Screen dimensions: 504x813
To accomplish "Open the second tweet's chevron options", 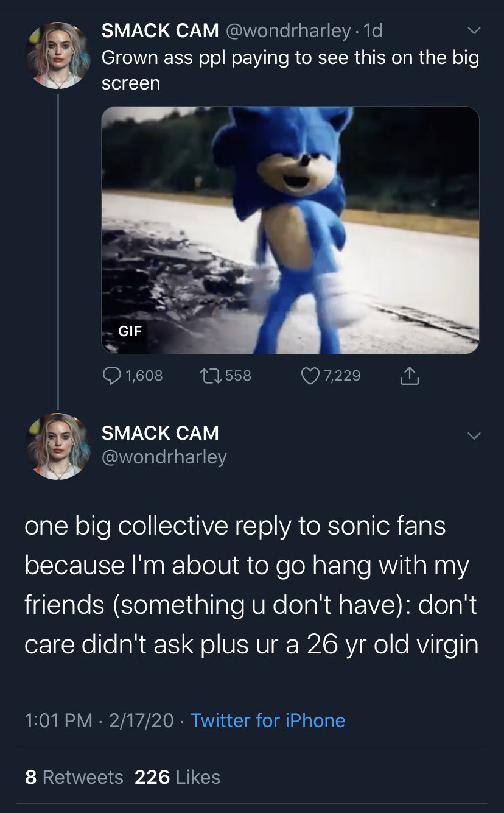I will pos(474,435).
